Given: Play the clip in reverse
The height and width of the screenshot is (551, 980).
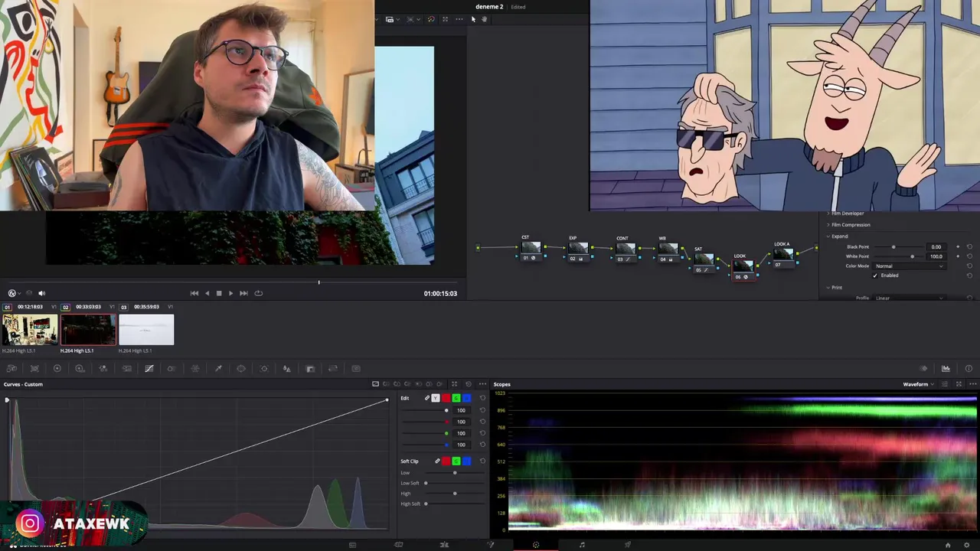Looking at the screenshot, I should (207, 293).
